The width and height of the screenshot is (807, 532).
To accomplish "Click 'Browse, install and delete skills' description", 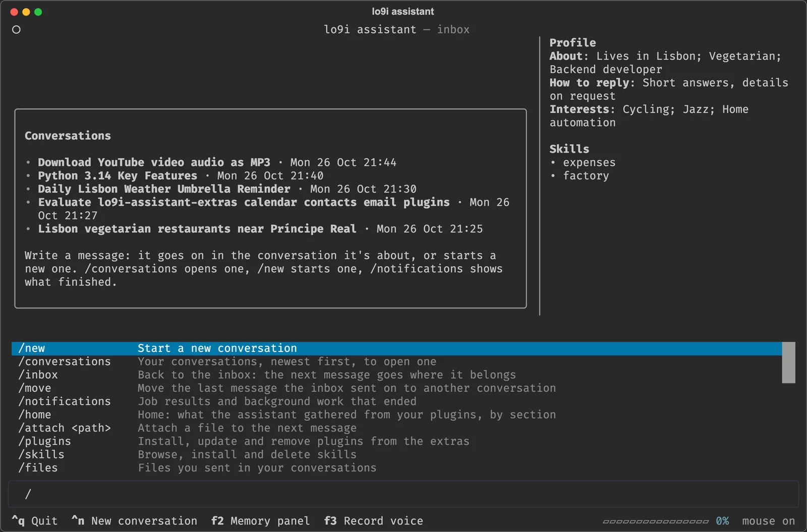I will [247, 454].
